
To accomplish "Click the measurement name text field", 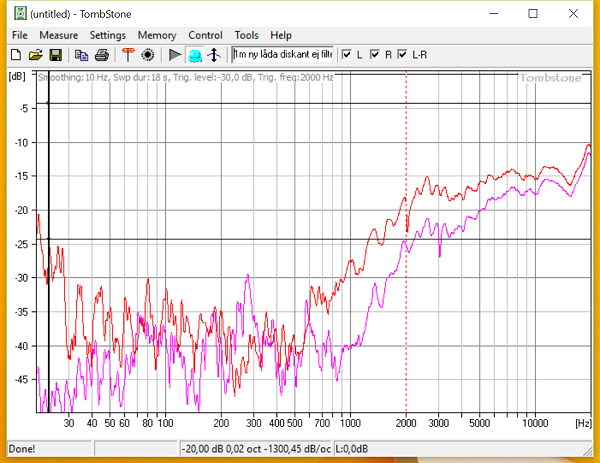I will coord(283,54).
